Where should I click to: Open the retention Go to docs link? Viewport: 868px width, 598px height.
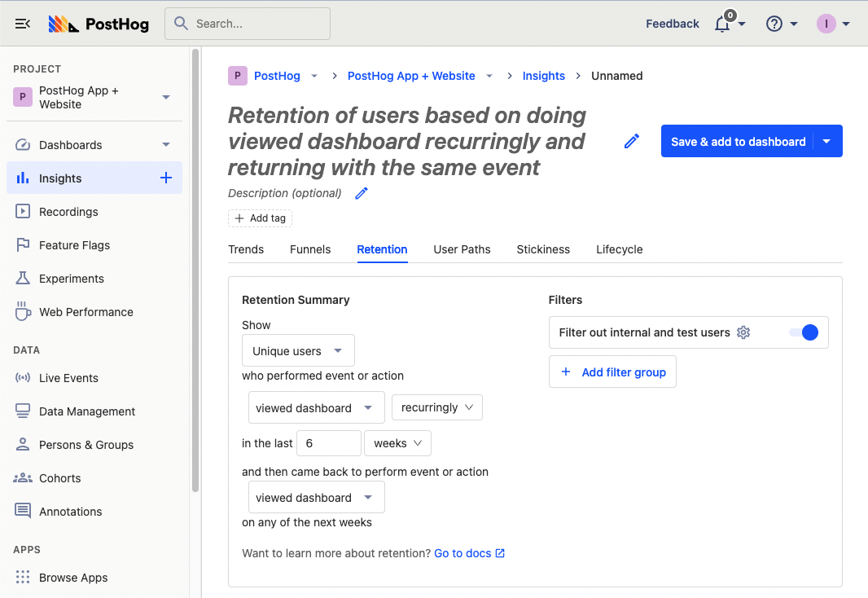[x=463, y=552]
